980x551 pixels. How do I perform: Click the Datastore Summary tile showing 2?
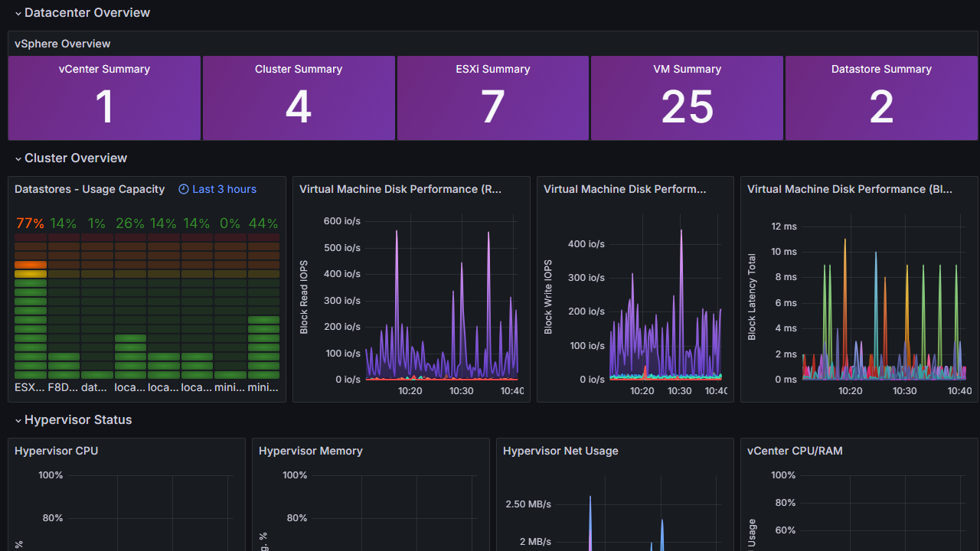tap(881, 98)
